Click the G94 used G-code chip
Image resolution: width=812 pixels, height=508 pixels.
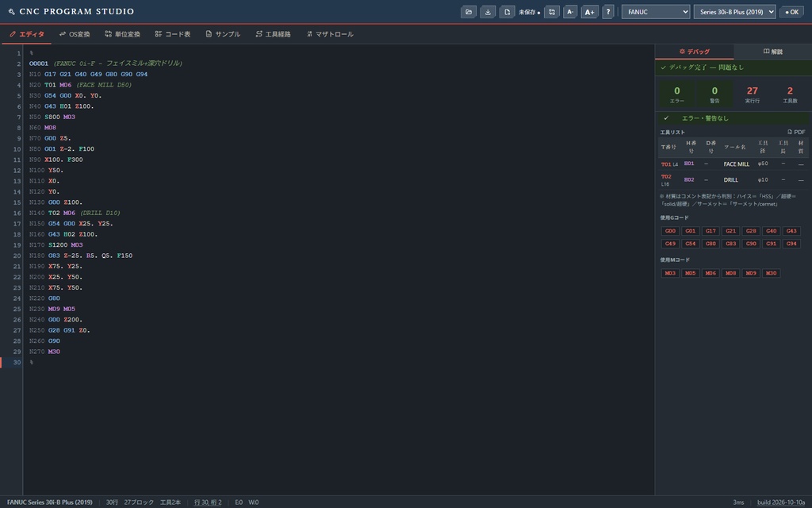791,244
